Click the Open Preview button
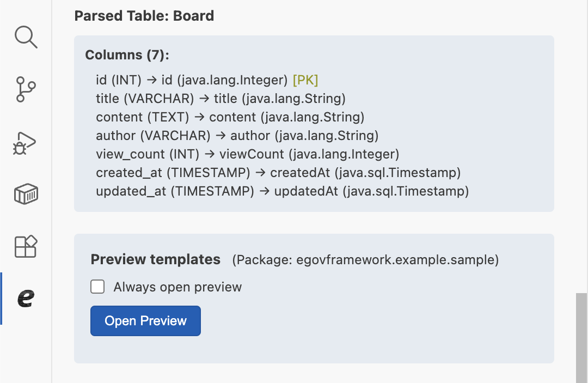The image size is (588, 383). coord(145,321)
